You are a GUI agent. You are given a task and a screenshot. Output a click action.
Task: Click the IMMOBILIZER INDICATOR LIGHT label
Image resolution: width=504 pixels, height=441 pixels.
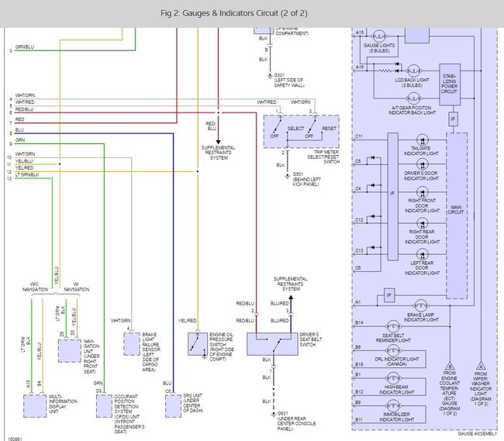click(x=397, y=417)
